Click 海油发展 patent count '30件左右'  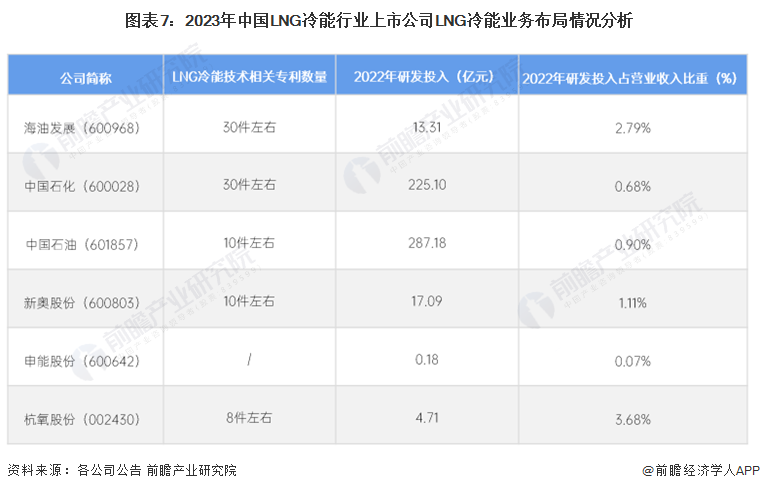point(249,127)
